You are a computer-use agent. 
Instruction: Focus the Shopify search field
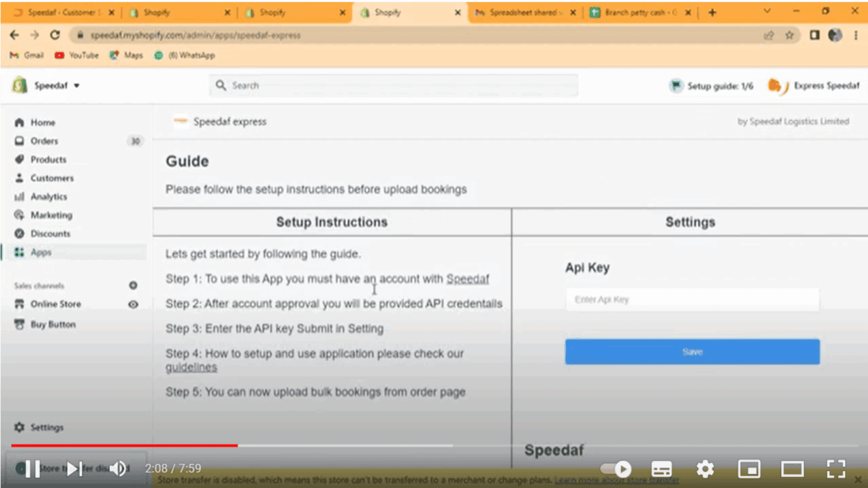pos(394,85)
